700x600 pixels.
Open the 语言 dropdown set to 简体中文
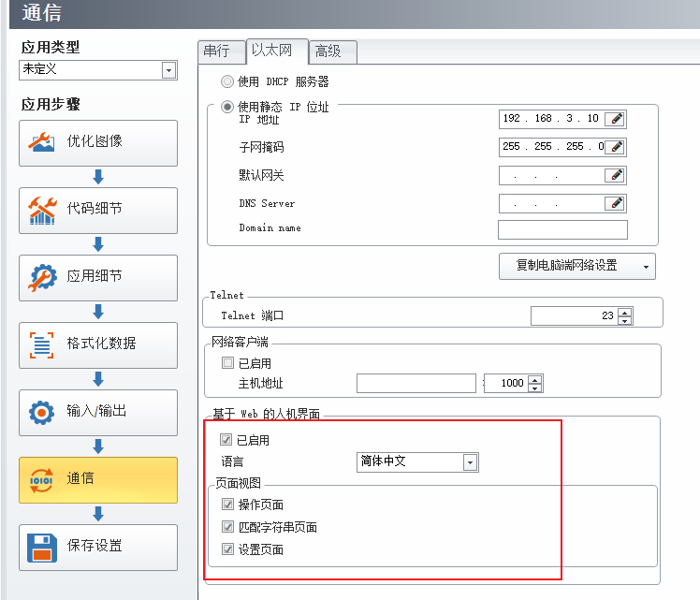(470, 462)
